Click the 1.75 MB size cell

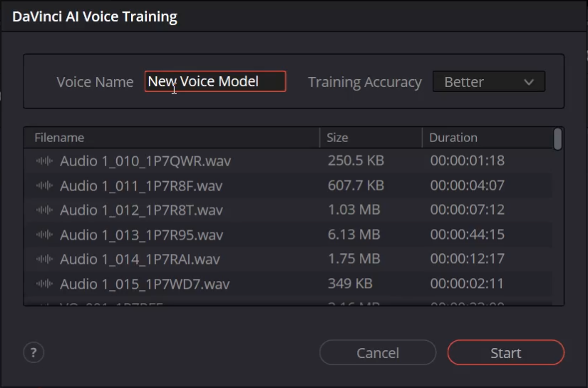[x=354, y=259]
